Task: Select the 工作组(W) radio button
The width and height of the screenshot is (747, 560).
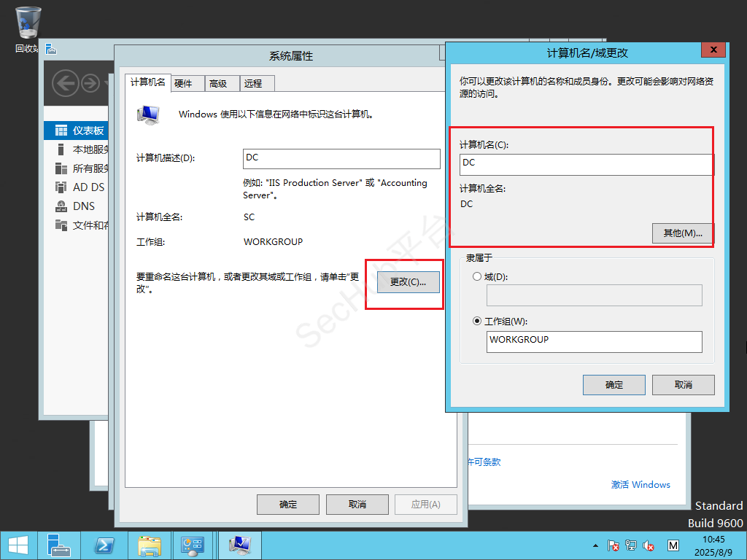Action: coord(478,321)
